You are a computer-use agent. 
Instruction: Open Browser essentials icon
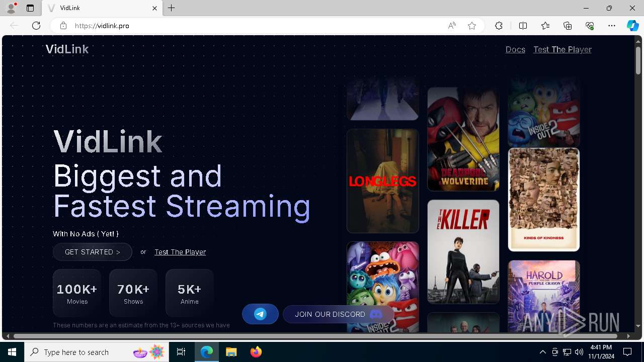(x=590, y=26)
